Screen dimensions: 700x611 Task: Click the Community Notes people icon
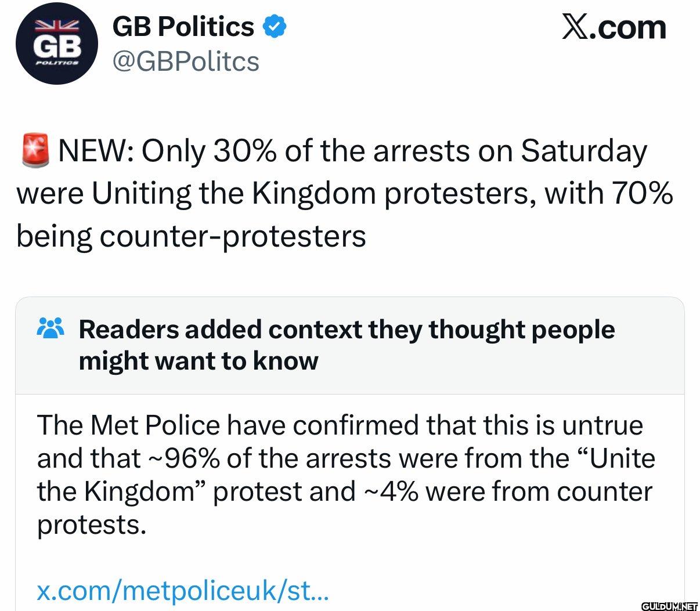50,328
